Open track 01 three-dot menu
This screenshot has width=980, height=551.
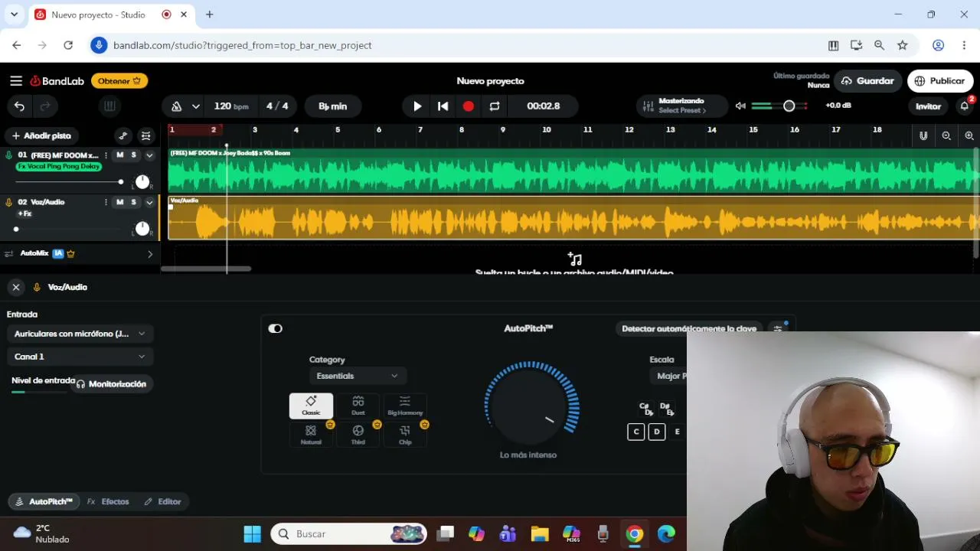[x=106, y=155]
